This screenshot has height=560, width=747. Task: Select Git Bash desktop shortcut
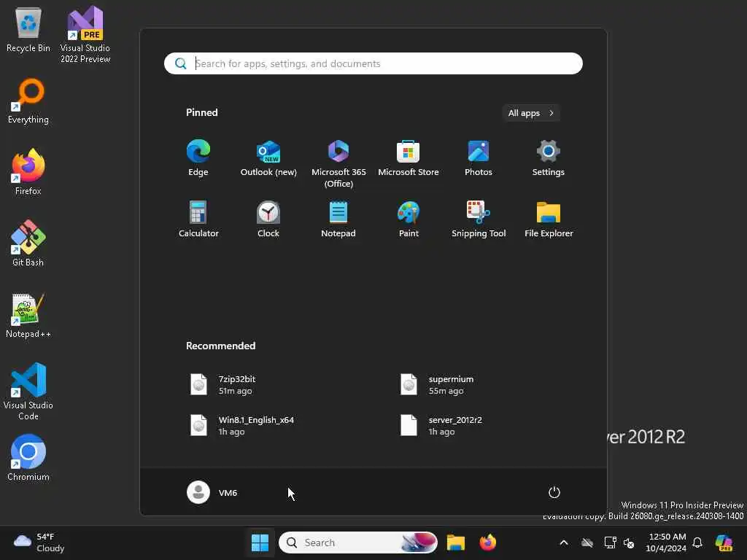click(x=28, y=244)
